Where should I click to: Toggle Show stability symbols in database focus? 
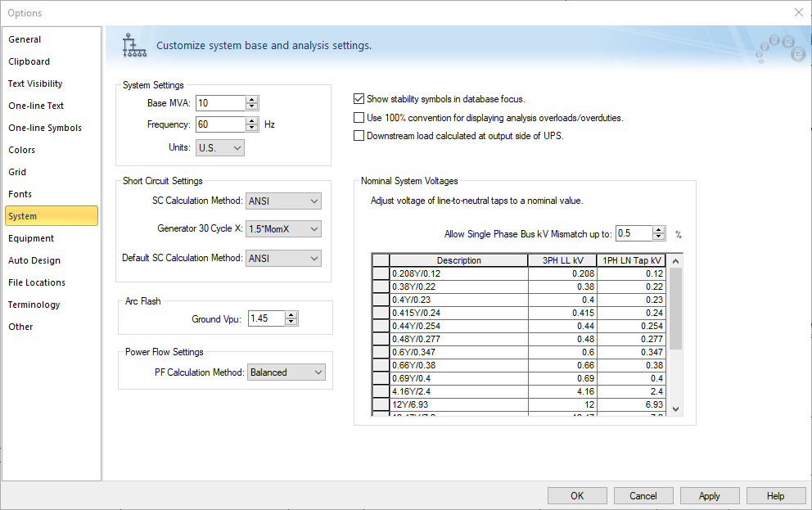[359, 99]
